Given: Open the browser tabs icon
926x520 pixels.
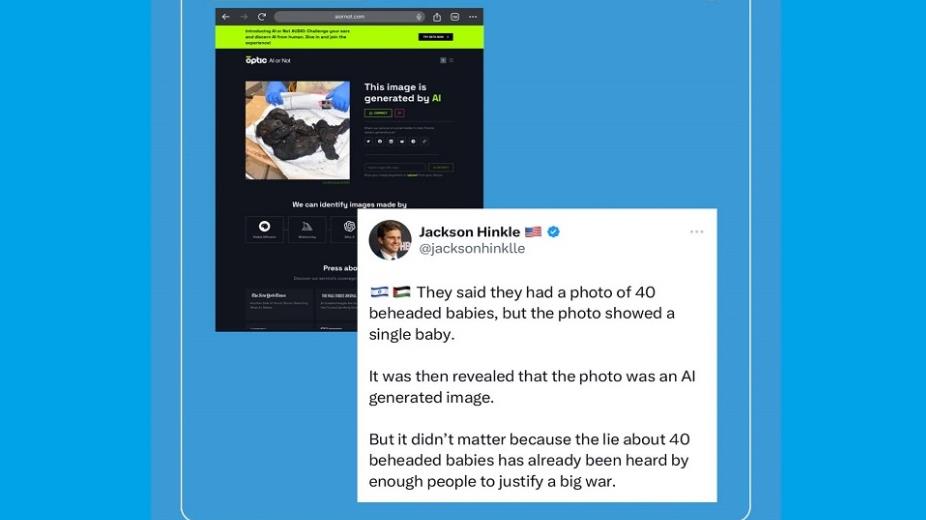Looking at the screenshot, I should tap(455, 17).
